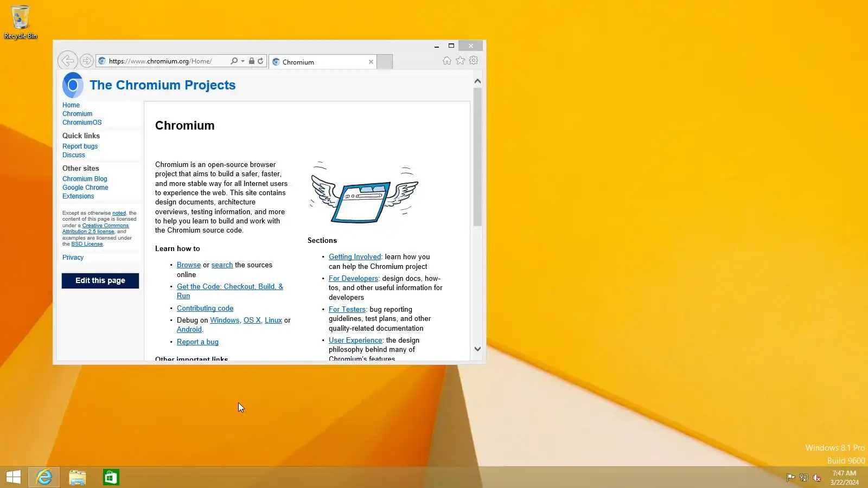
Task: Open Favorites with the star icon
Action: point(460,61)
